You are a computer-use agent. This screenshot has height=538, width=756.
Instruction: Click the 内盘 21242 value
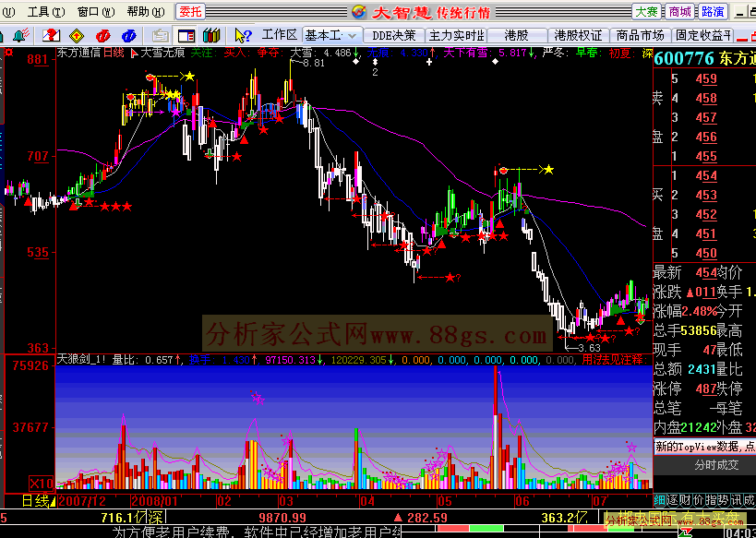[x=698, y=427]
